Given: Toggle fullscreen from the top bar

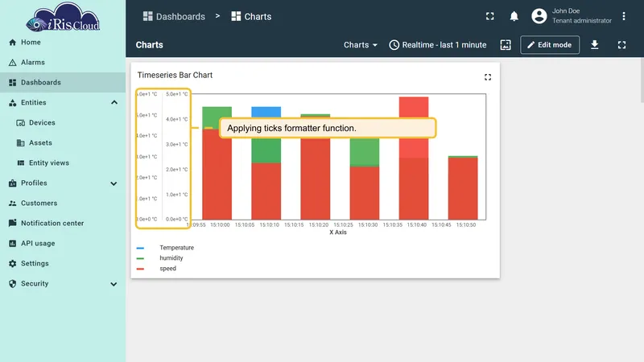Looking at the screenshot, I should click(490, 16).
